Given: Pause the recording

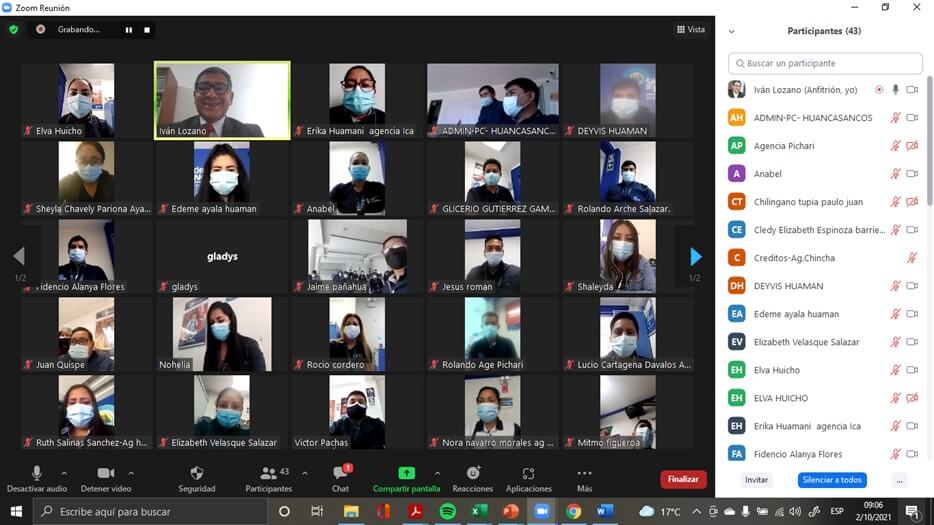Looking at the screenshot, I should coord(128,30).
